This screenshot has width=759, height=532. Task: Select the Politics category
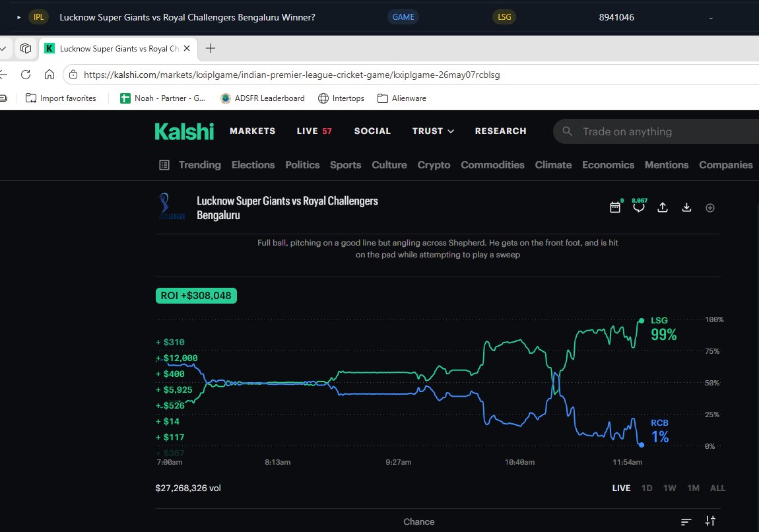click(x=302, y=165)
